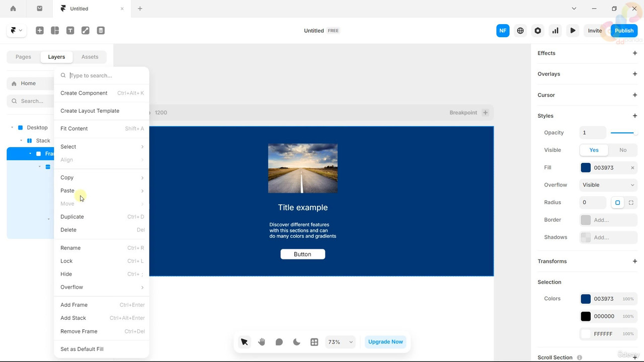Open the tab list chevron in title bar
This screenshot has height=362, width=644.
coord(574,9)
